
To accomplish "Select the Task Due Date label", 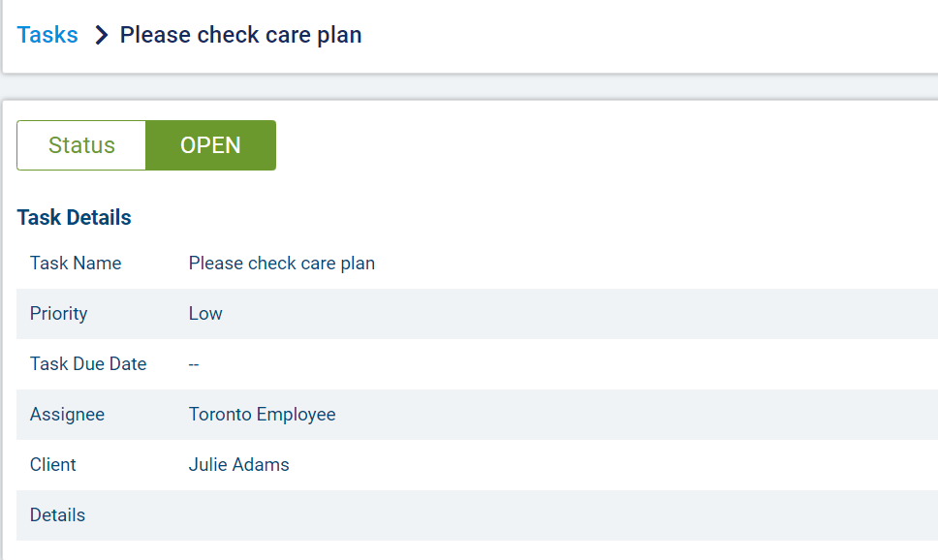I will coord(88,364).
